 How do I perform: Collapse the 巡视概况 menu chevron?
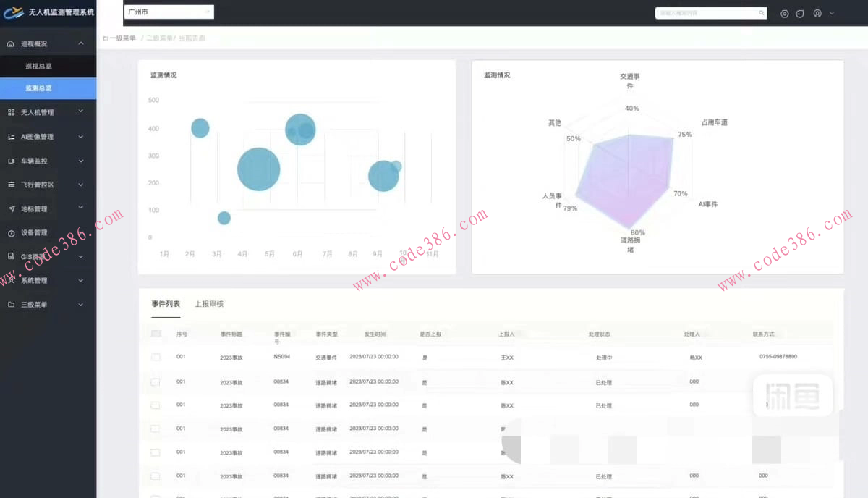click(x=81, y=43)
